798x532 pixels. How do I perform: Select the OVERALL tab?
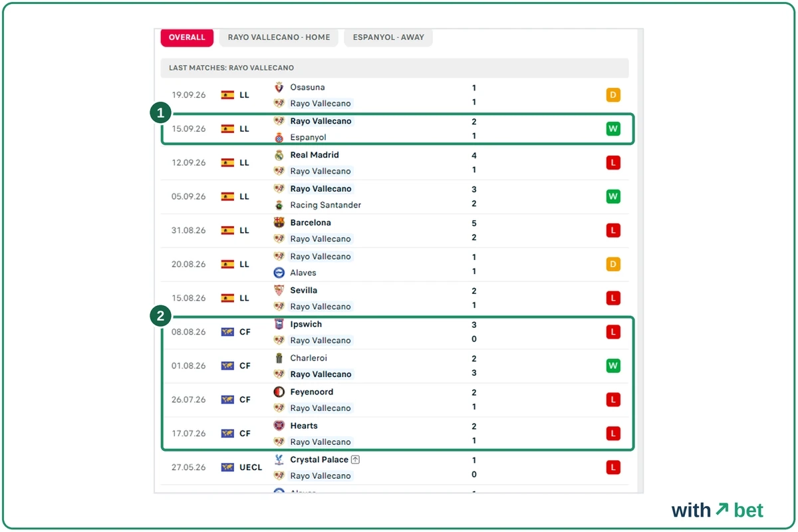(x=187, y=37)
